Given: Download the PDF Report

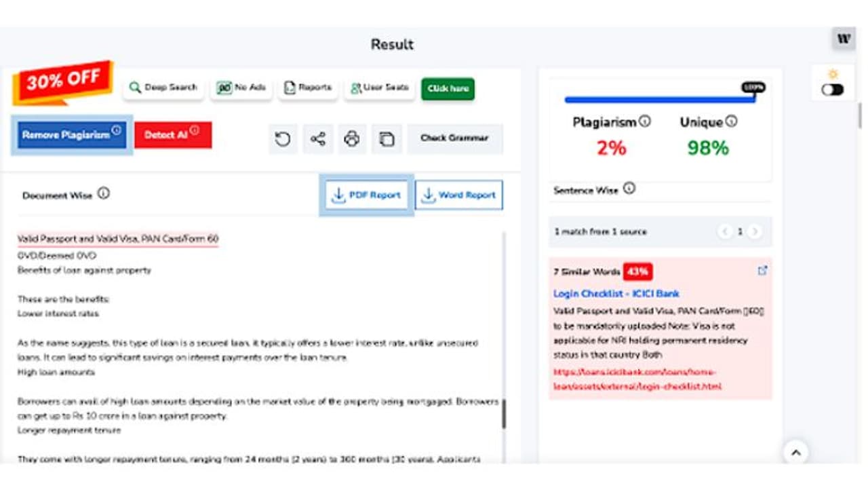Looking at the screenshot, I should point(367,195).
